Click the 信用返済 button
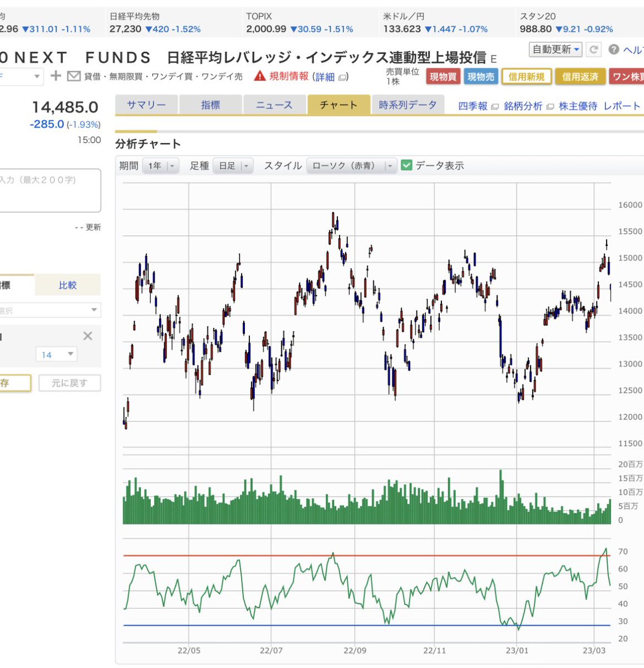 [x=580, y=77]
